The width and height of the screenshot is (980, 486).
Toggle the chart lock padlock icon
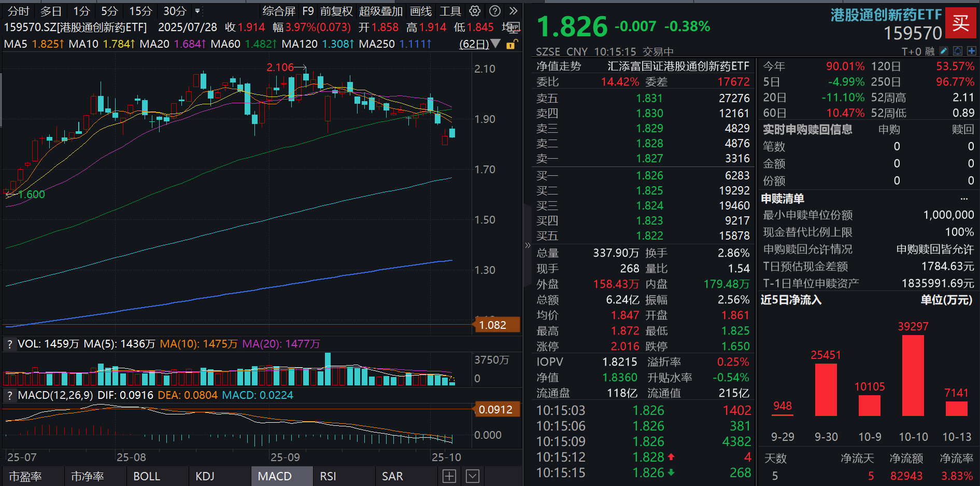click(510, 45)
